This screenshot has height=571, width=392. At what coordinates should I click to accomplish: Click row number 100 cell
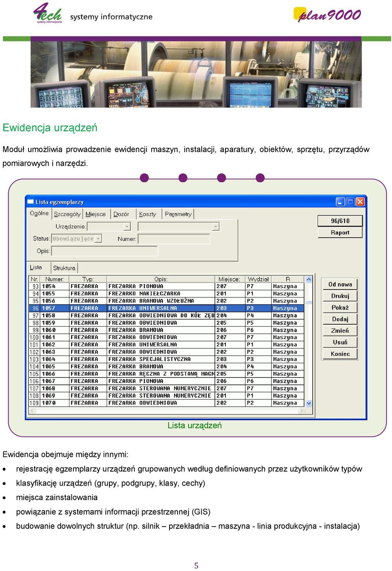click(x=35, y=337)
